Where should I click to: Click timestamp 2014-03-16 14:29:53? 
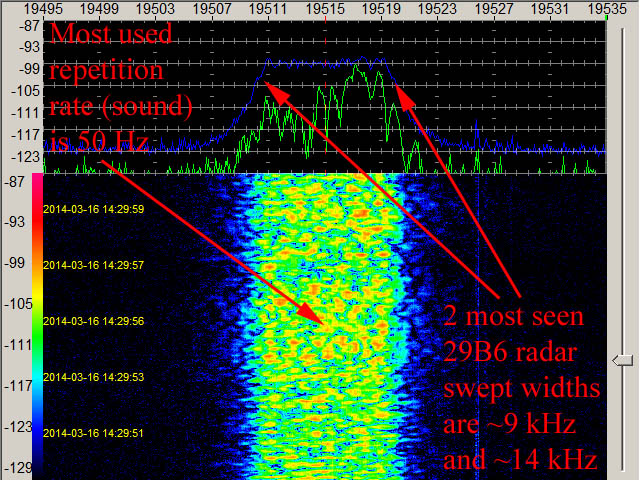point(93,377)
